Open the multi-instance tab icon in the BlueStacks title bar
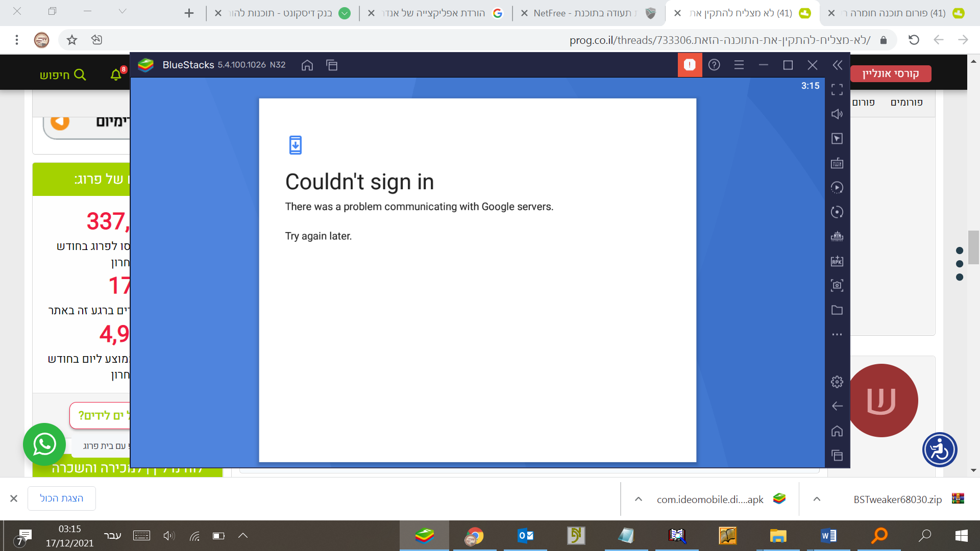 [x=332, y=65]
